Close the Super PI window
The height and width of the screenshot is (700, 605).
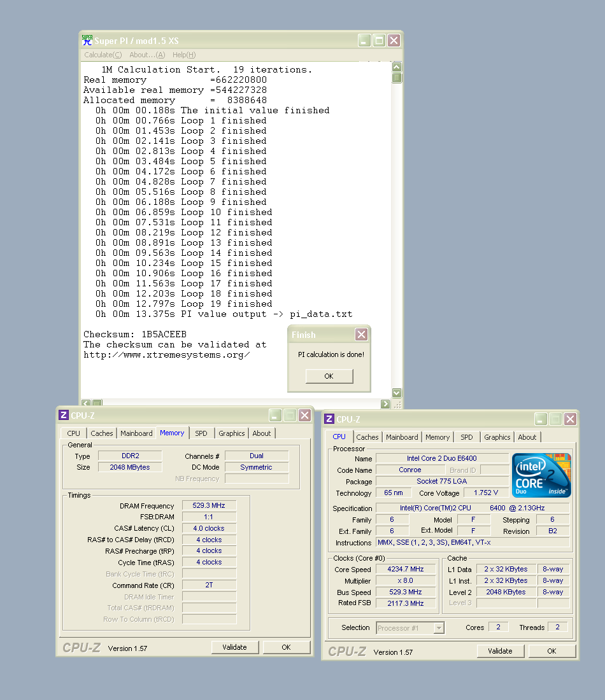coord(394,41)
